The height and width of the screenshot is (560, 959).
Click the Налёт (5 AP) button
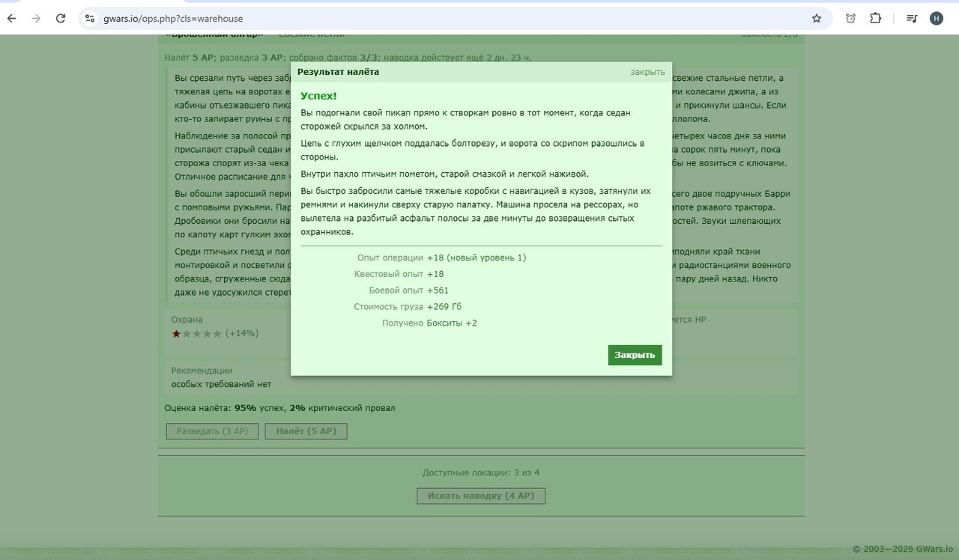(306, 431)
